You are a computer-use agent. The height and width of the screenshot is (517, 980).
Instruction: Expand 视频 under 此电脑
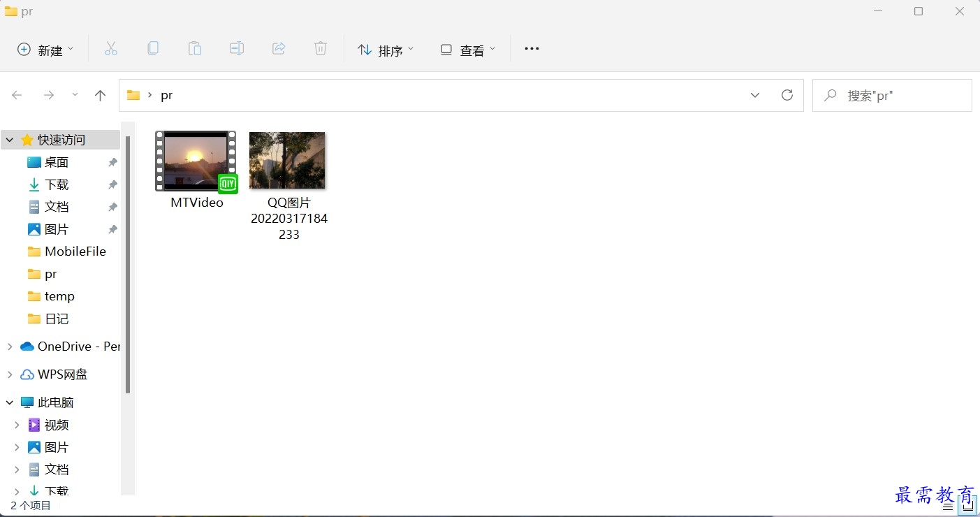[x=17, y=425]
